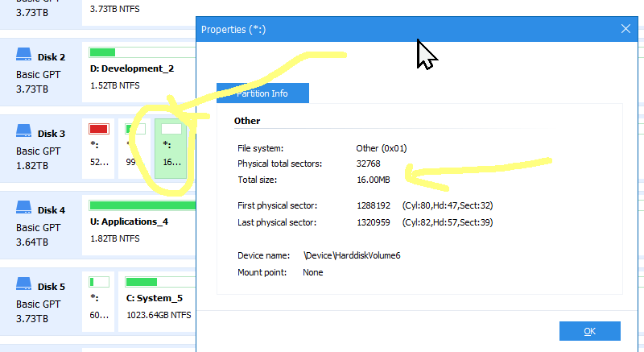Click the Disk 2 label
The image size is (644, 352).
click(52, 57)
